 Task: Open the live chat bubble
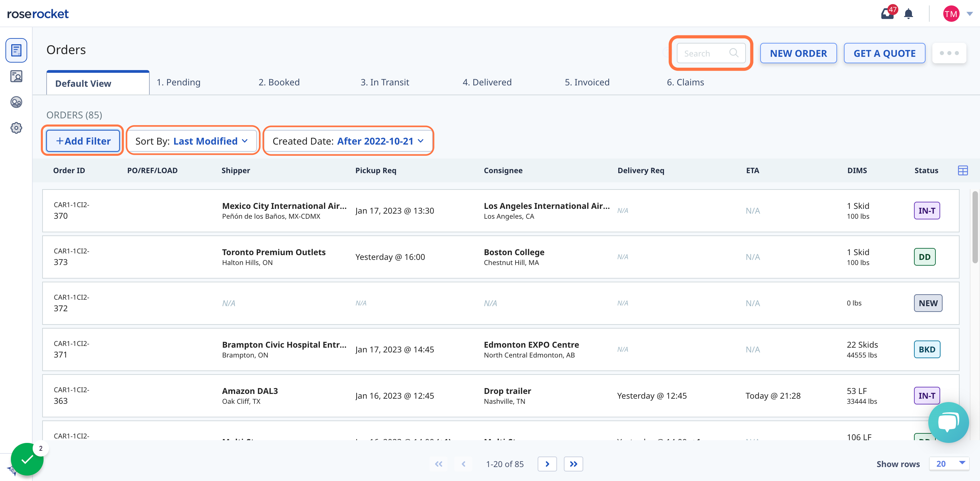coord(948,422)
